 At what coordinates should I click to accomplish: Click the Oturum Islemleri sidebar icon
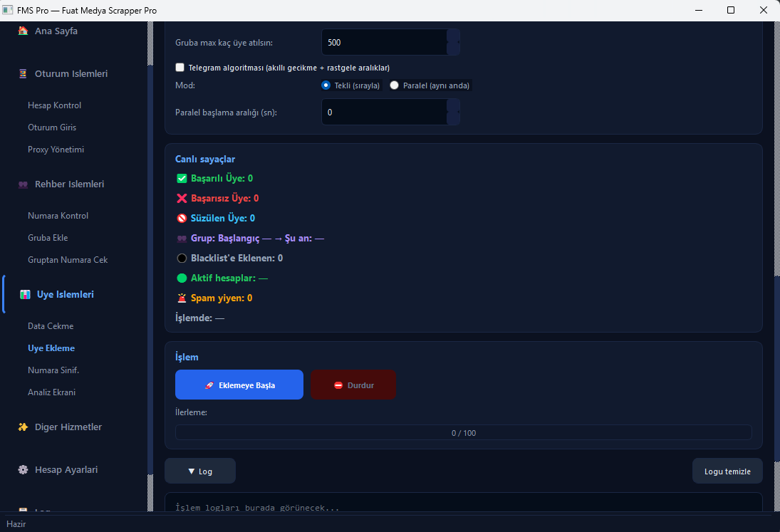click(x=23, y=73)
